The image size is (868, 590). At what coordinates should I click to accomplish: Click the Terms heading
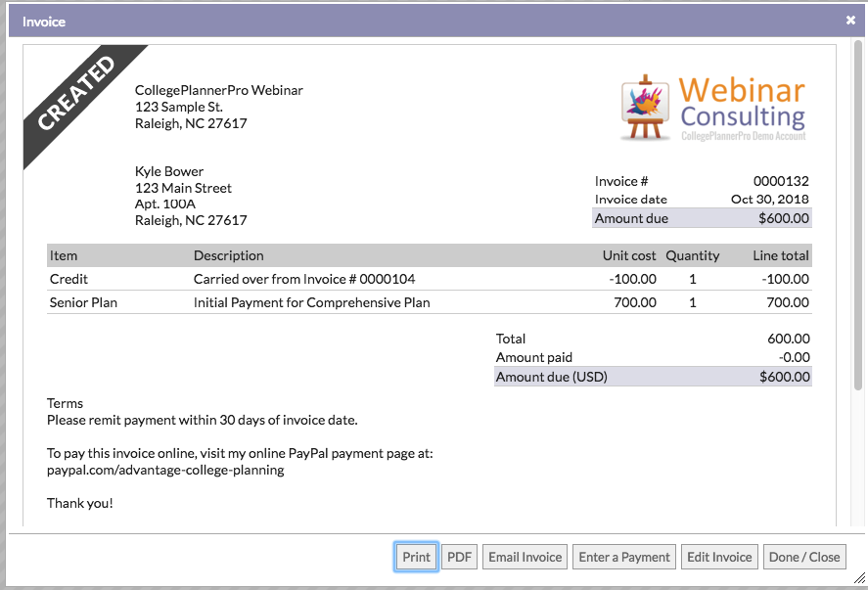point(65,403)
